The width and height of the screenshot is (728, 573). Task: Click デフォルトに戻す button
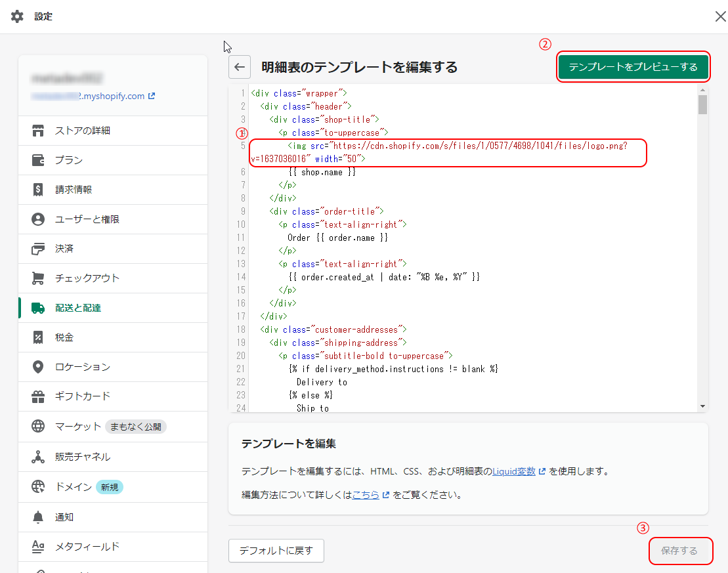[x=276, y=551]
